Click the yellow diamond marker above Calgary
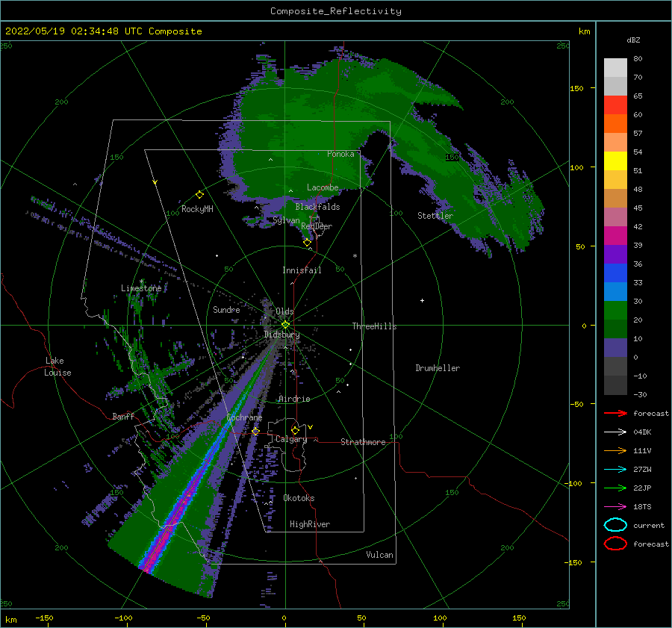Image resolution: width=672 pixels, height=628 pixels. (295, 430)
